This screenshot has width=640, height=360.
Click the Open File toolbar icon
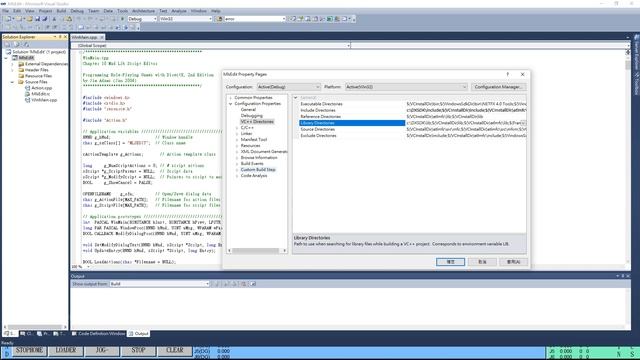point(29,19)
